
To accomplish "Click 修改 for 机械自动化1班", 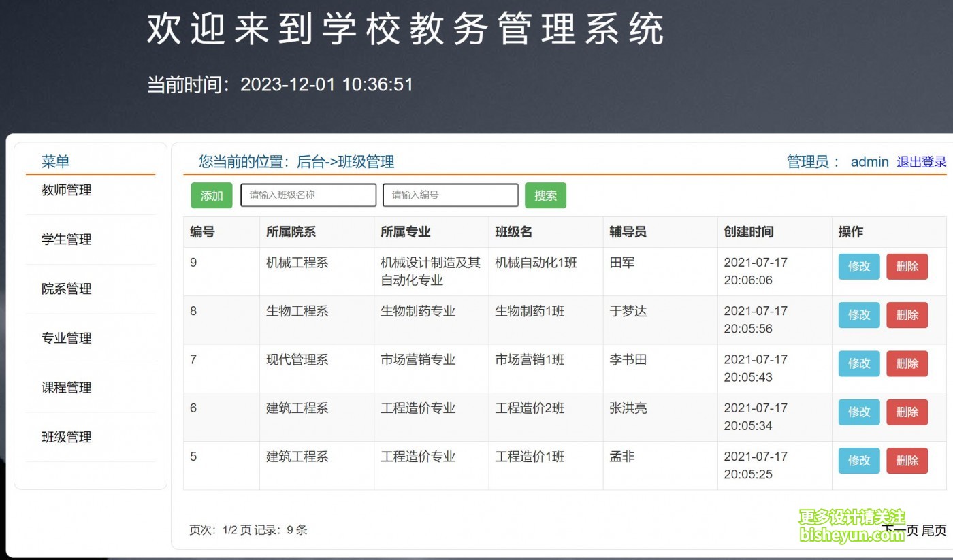I will [858, 267].
